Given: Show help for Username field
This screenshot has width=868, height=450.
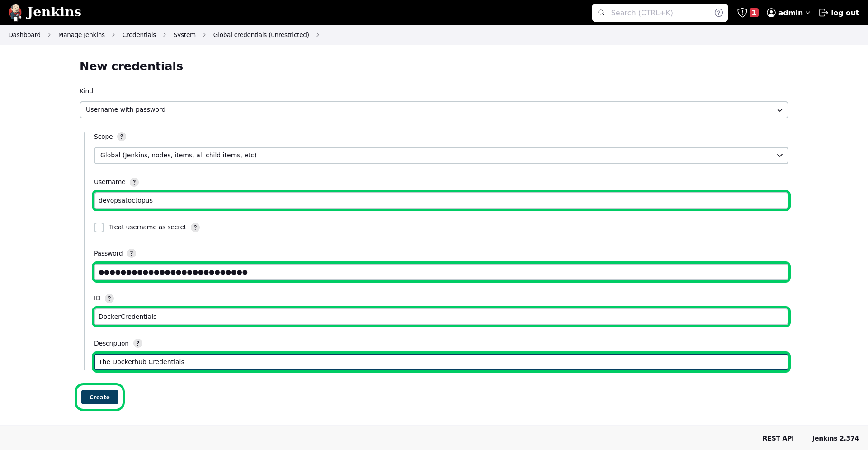Looking at the screenshot, I should [x=134, y=182].
